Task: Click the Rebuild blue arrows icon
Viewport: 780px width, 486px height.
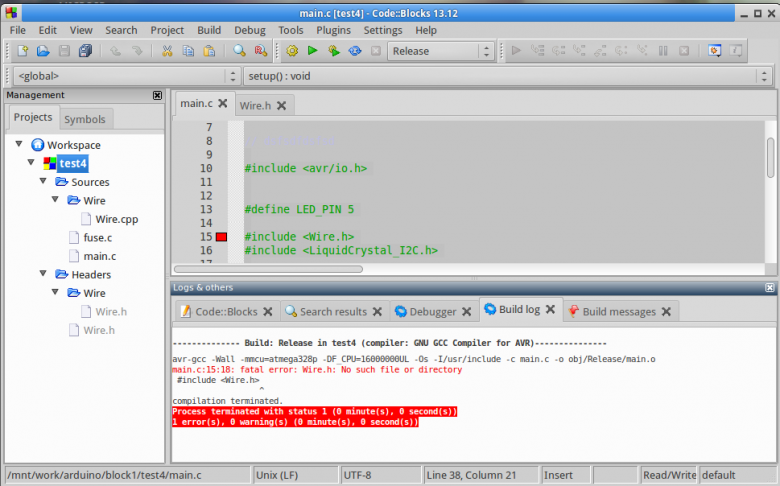Action: [355, 51]
